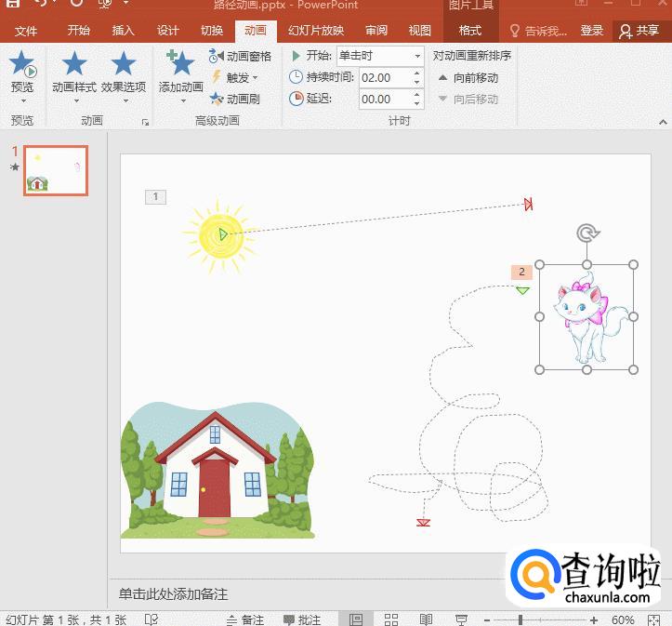The image size is (672, 626).
Task: Open the 效果选项 dropdown
Action: pos(123,73)
